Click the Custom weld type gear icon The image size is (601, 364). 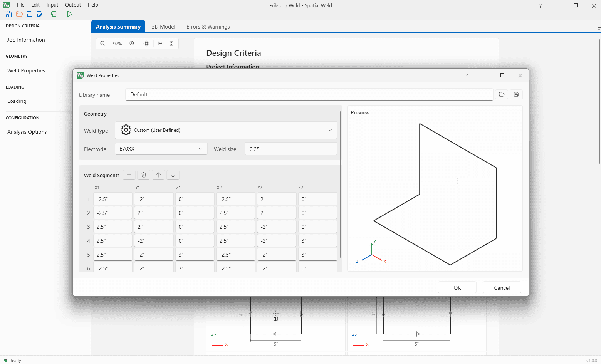click(x=126, y=130)
